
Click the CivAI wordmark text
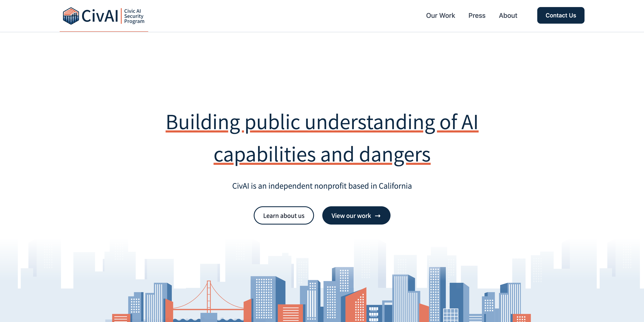100,16
